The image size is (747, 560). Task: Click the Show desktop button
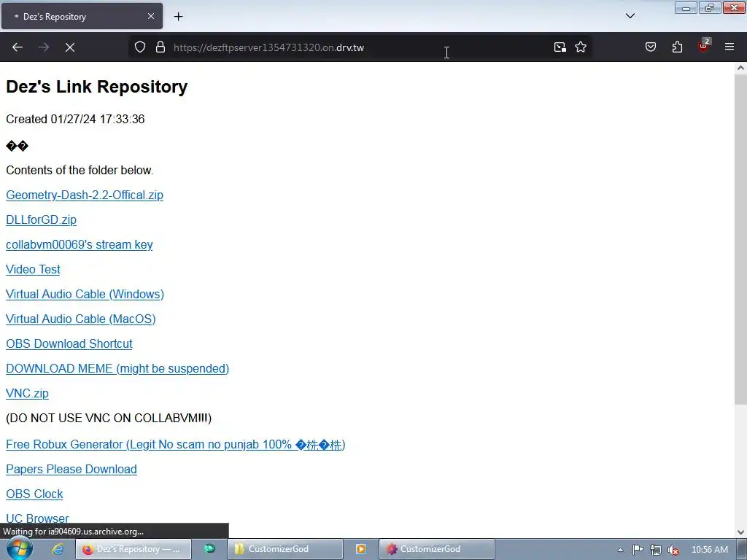(x=742, y=549)
